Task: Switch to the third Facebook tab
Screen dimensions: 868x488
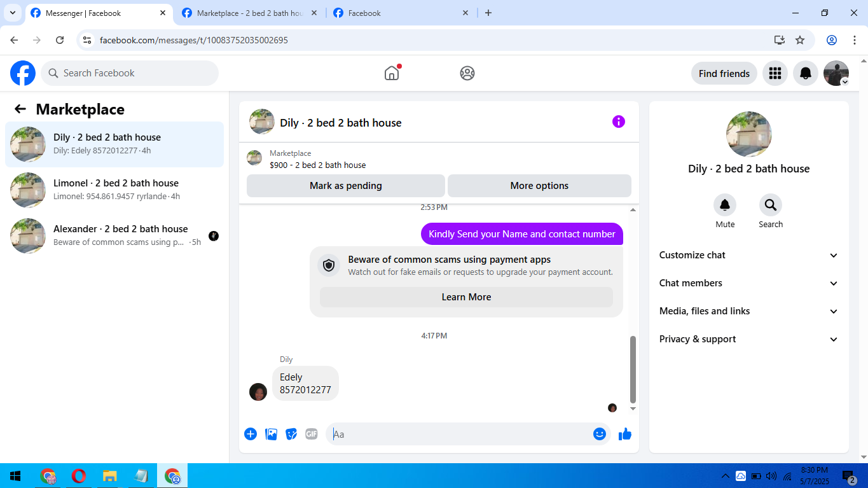Action: 401,13
